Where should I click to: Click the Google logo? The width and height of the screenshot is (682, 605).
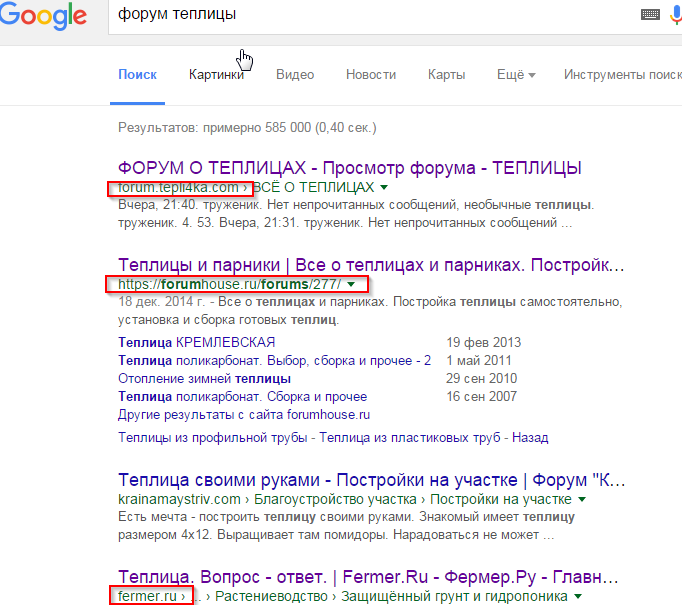tap(43, 15)
